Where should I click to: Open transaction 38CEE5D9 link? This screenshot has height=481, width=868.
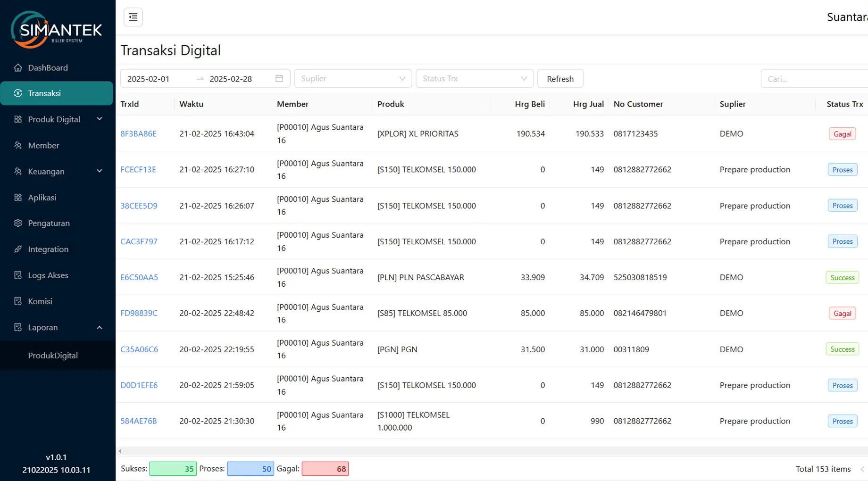[139, 206]
